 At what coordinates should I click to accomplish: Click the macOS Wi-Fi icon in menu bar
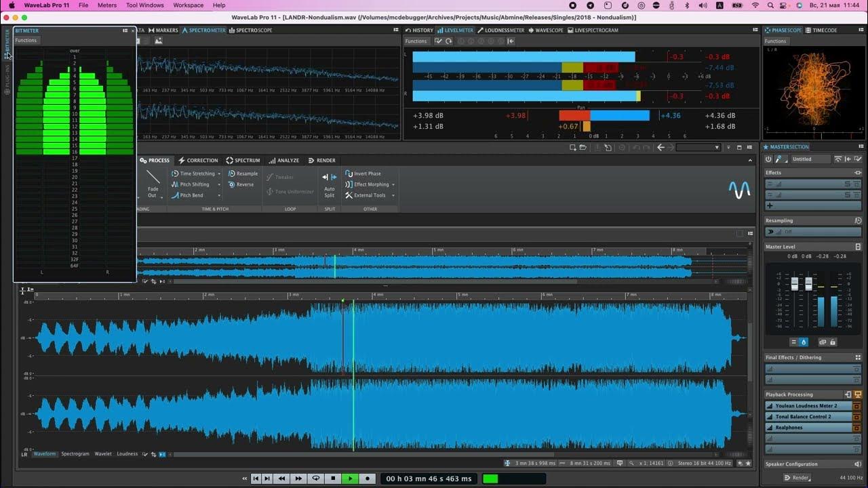click(x=755, y=5)
